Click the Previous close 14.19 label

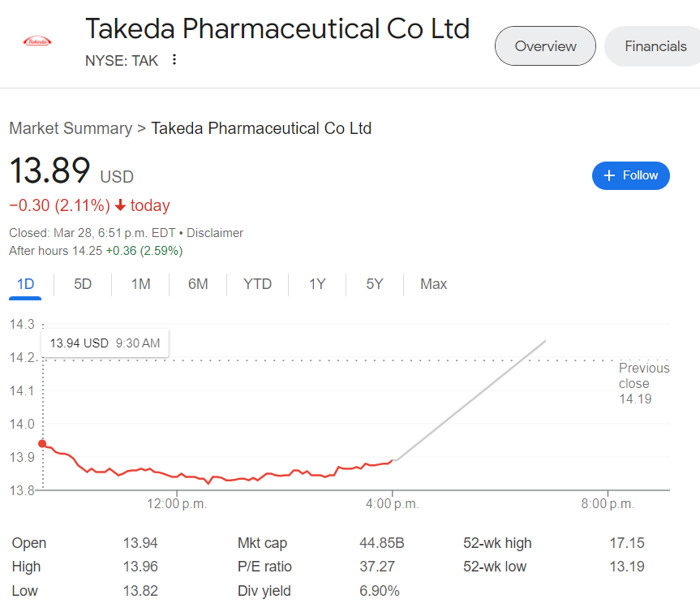tap(644, 383)
